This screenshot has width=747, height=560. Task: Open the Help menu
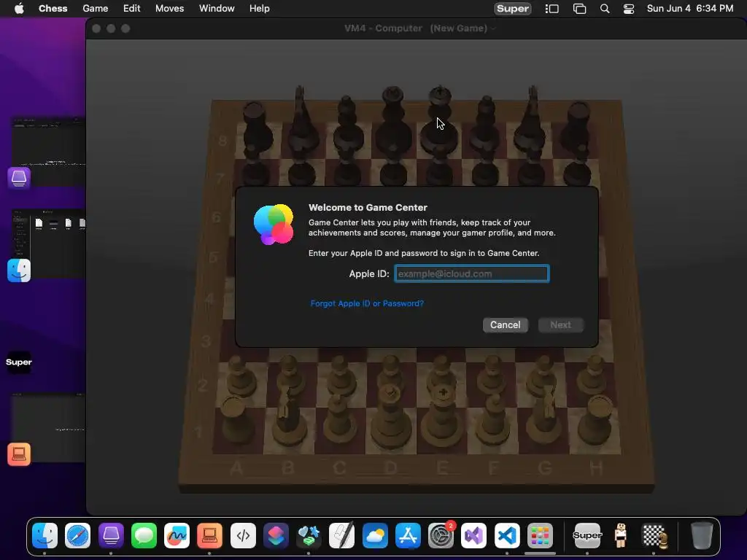260,9
